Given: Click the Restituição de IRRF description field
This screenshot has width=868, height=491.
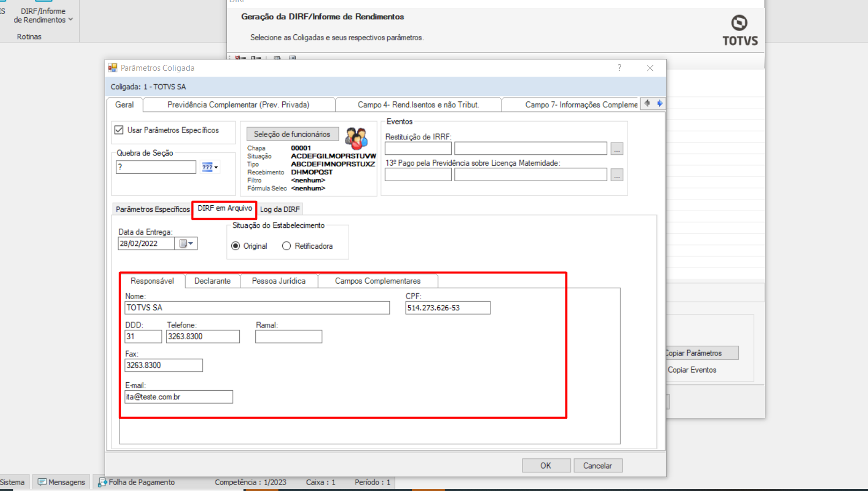Looking at the screenshot, I should click(x=531, y=148).
